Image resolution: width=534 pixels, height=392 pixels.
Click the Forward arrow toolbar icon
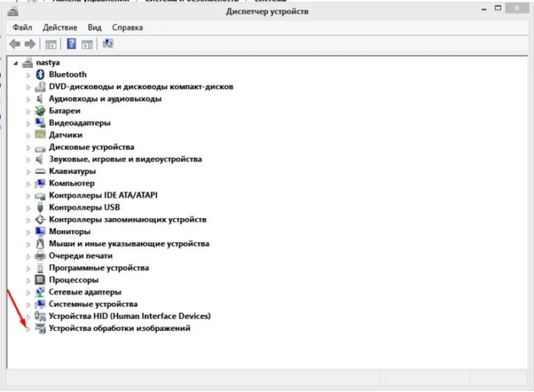pos(30,44)
